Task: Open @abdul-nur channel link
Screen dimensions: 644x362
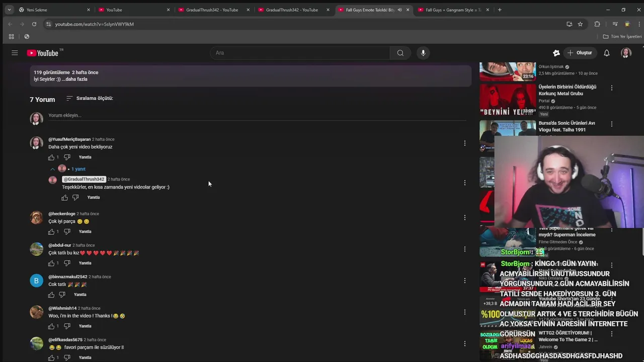Action: pyautogui.click(x=60, y=245)
